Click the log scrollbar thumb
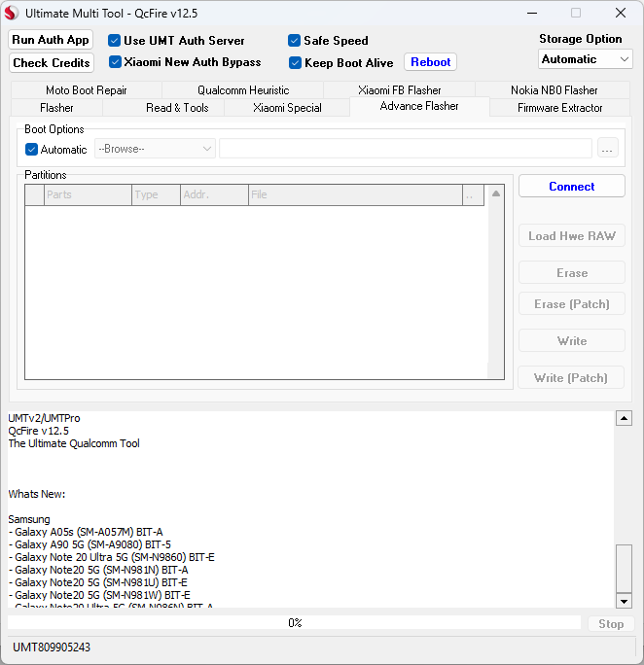The width and height of the screenshot is (644, 665). tap(624, 569)
